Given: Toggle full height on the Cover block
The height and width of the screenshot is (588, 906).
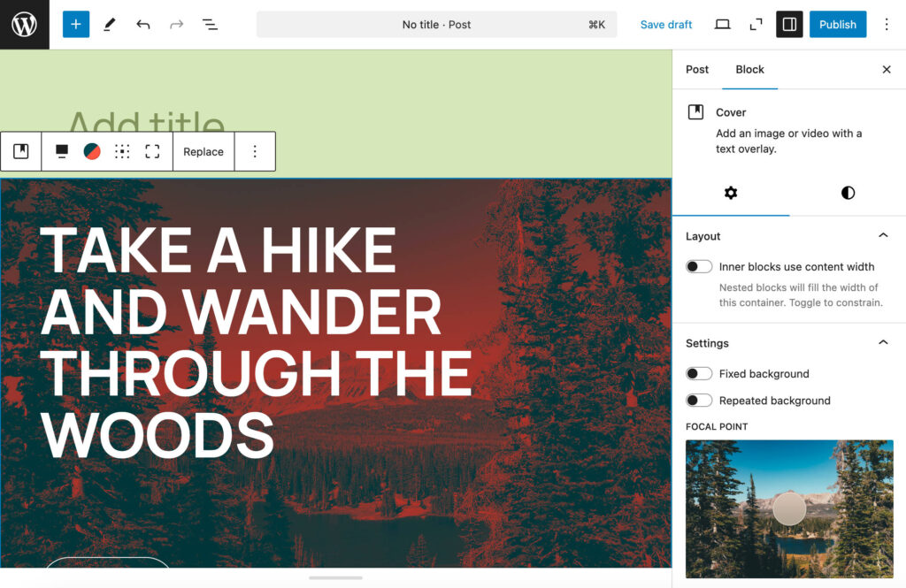Looking at the screenshot, I should [151, 151].
